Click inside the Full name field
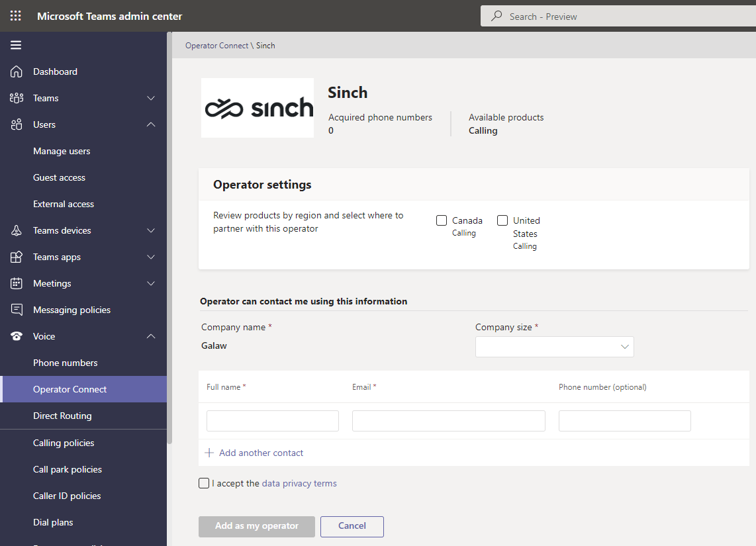The height and width of the screenshot is (546, 756). pyautogui.click(x=272, y=420)
